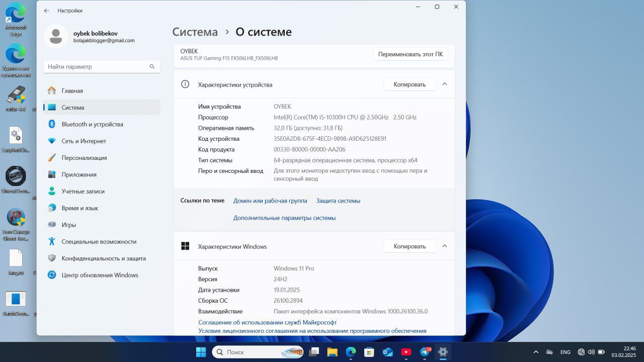The width and height of the screenshot is (644, 362).
Task: Open clock and date 22:46 flyout
Action: coord(624,352)
